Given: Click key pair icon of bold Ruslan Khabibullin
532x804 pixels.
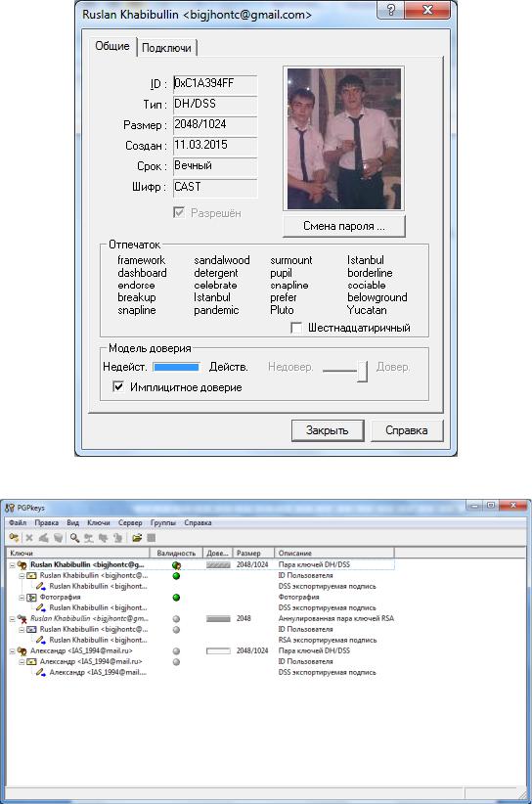Looking at the screenshot, I should pos(22,565).
